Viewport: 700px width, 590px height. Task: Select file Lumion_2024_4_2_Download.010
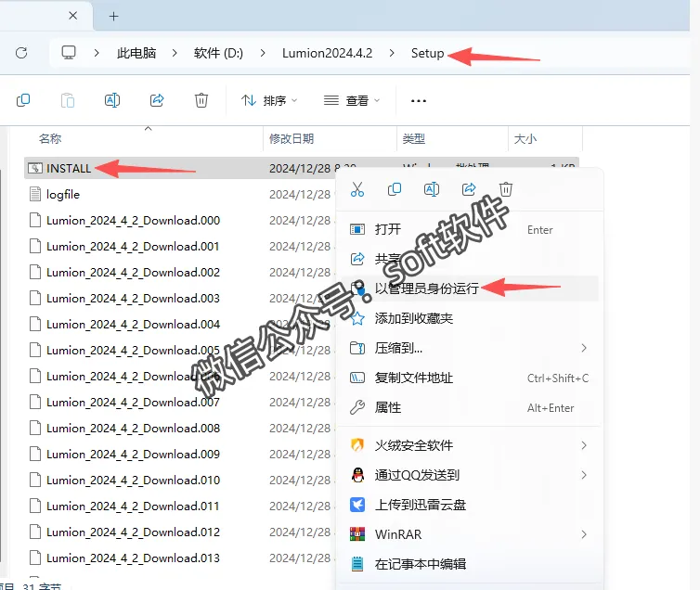click(x=133, y=480)
